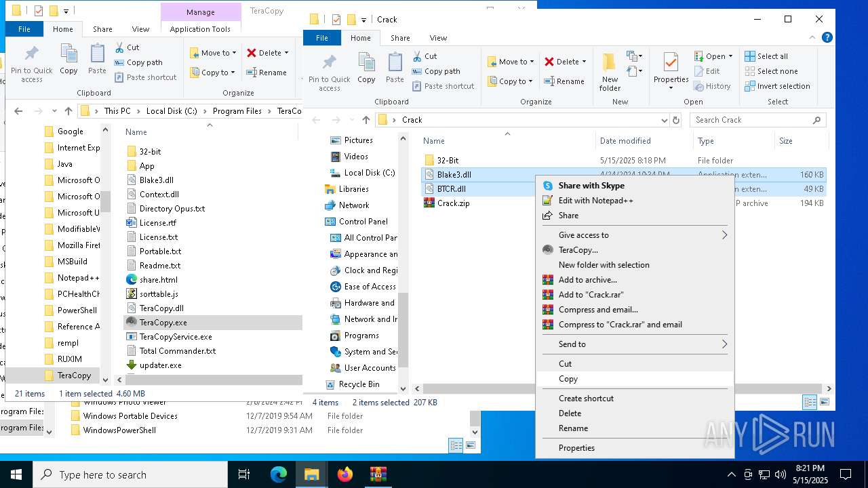Click Delete in the context menu
This screenshot has height=488, width=868.
(x=570, y=413)
